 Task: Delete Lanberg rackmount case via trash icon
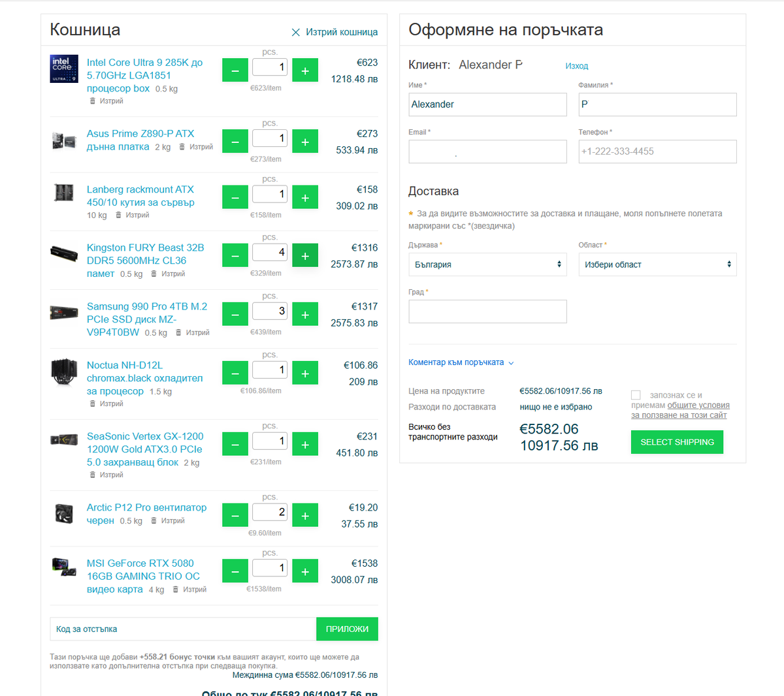pos(118,215)
